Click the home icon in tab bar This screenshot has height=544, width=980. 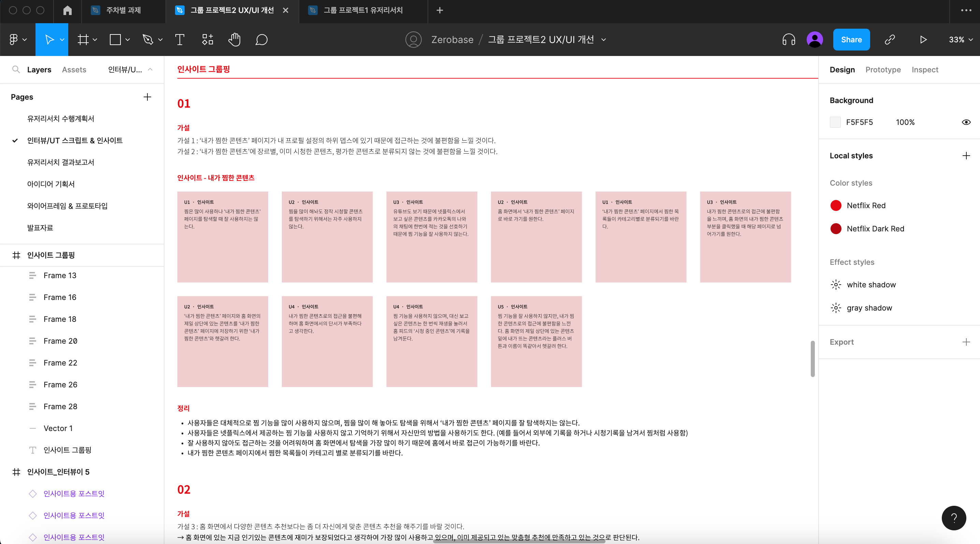click(67, 10)
